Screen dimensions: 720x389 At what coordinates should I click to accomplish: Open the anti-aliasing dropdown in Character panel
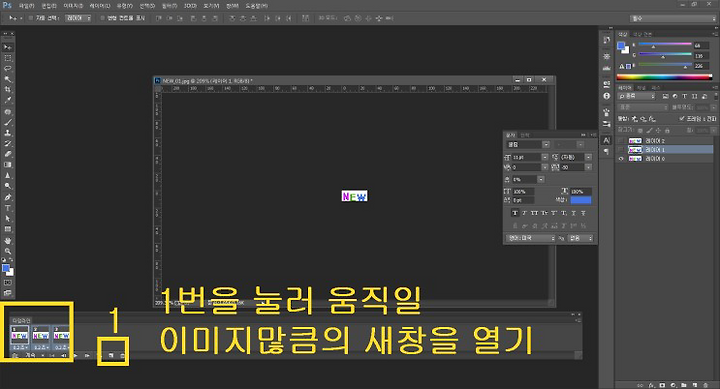[581, 238]
